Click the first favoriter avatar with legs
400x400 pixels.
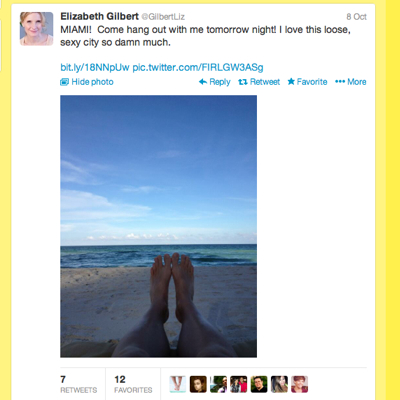[x=178, y=384]
